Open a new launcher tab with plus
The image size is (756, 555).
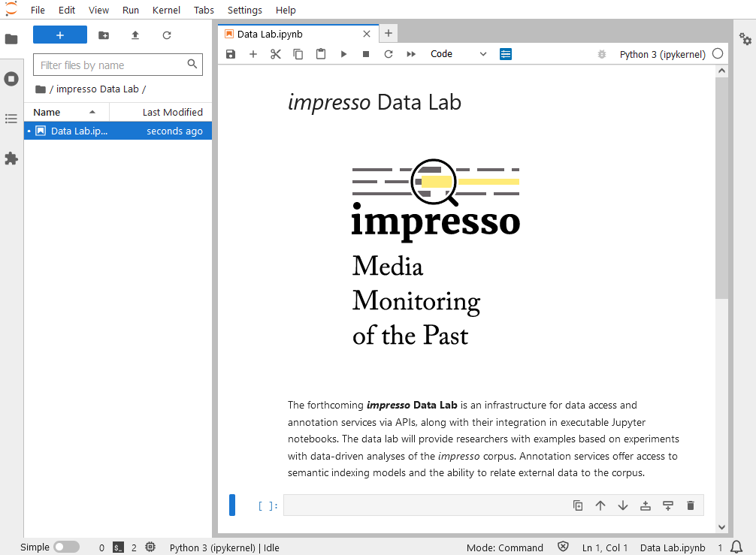coord(388,33)
